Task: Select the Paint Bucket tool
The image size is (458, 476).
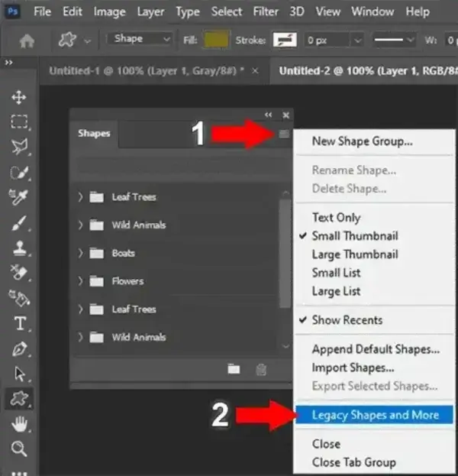Action: [x=19, y=298]
